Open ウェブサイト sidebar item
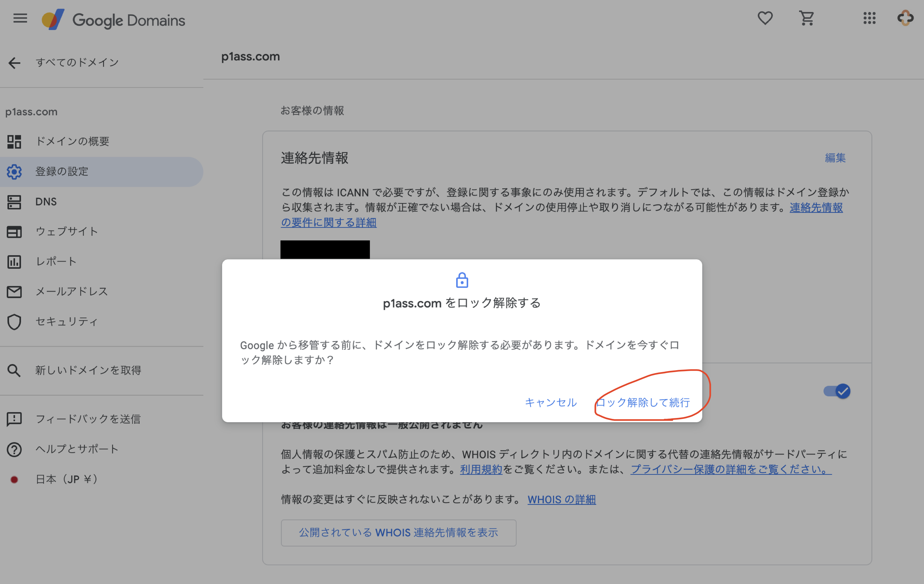This screenshot has height=584, width=924. tap(67, 232)
